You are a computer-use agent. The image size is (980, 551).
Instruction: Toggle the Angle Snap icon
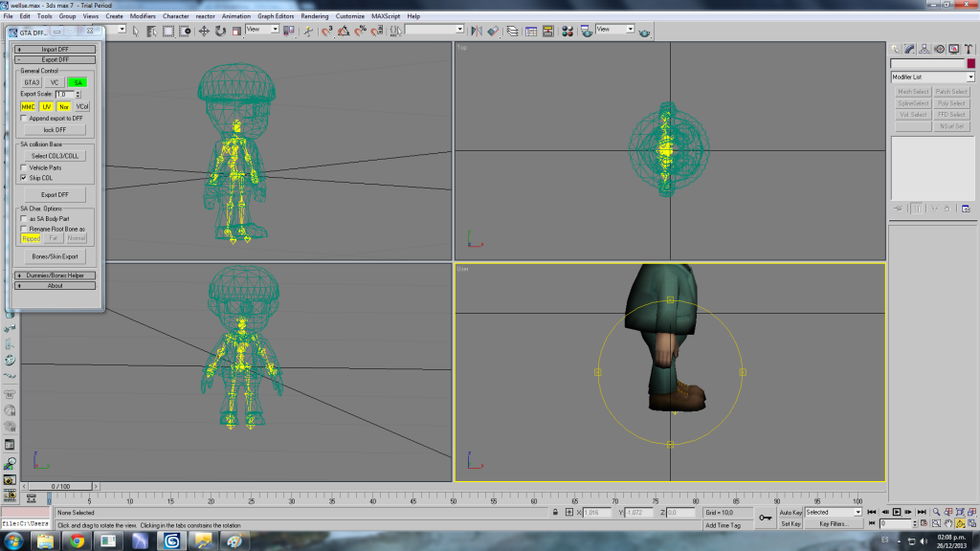pos(344,31)
